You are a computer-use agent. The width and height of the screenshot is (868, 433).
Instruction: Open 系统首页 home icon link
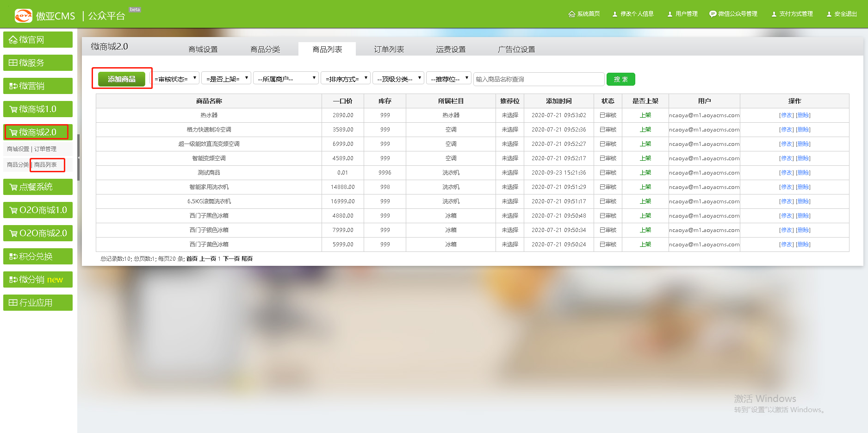point(584,14)
